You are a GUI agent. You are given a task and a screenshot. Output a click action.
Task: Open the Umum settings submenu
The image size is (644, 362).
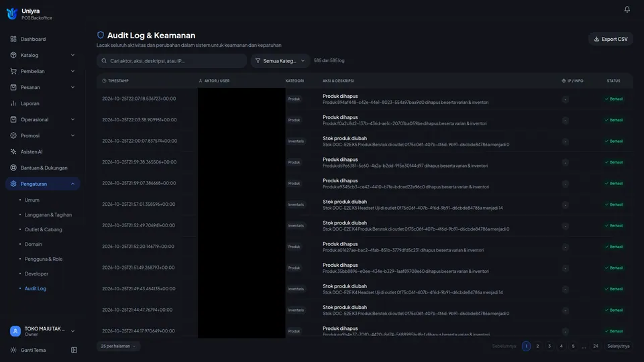[x=32, y=200]
